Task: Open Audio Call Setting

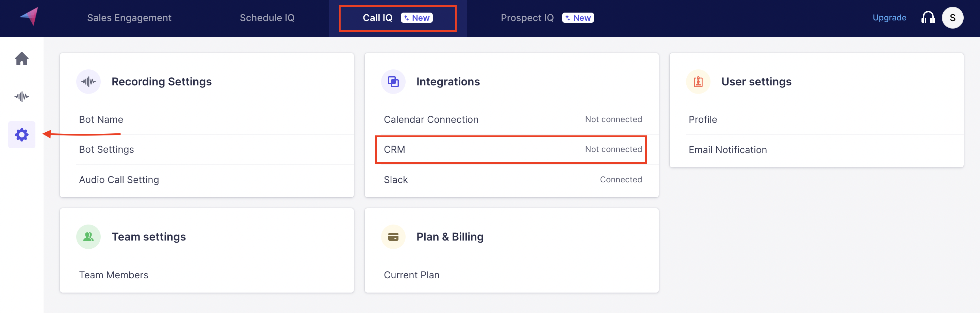Action: coord(119,180)
